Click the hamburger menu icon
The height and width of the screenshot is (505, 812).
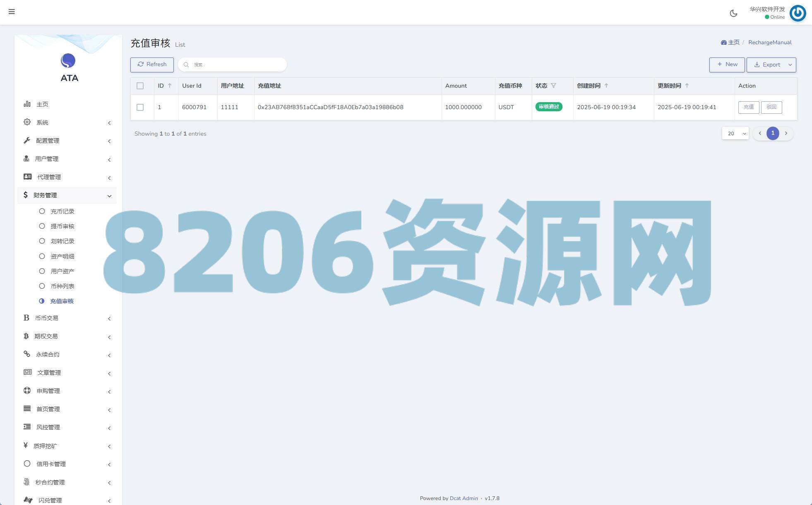tap(12, 12)
